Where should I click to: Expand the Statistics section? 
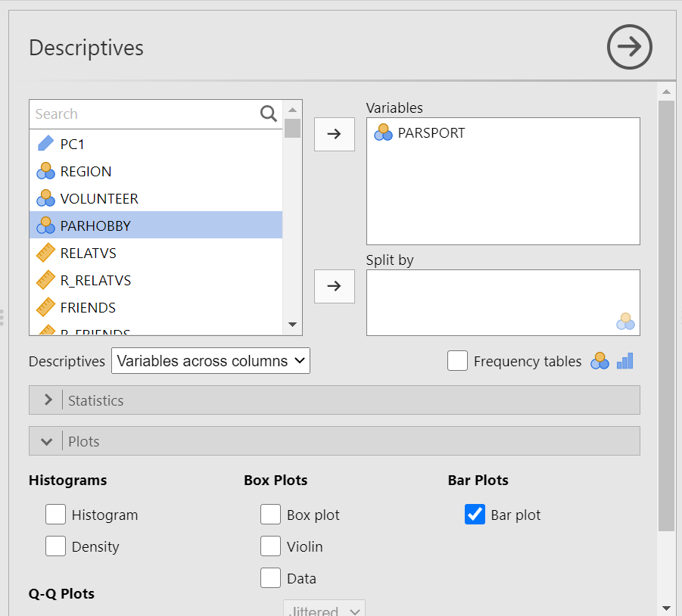(x=334, y=400)
